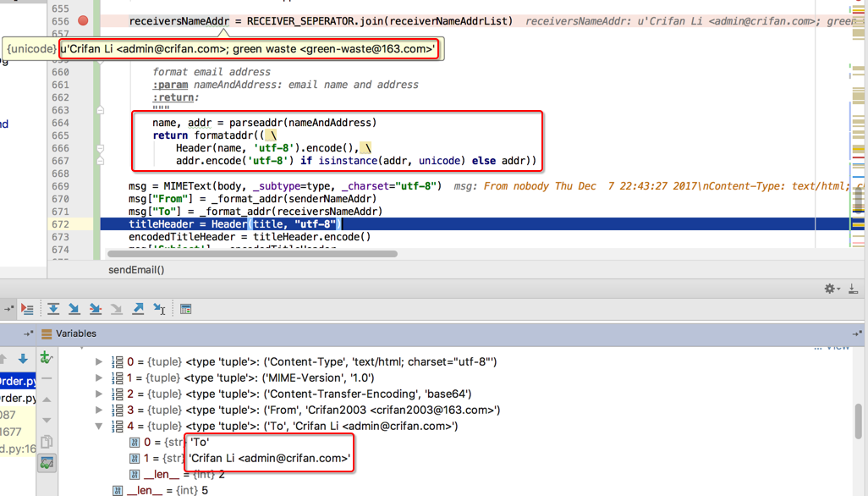Click pin icon at Variables panel right

point(857,333)
